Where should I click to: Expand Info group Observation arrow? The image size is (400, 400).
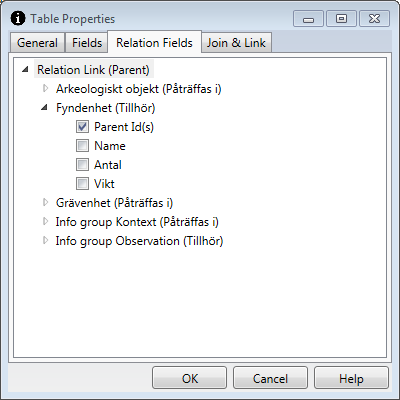(46, 240)
